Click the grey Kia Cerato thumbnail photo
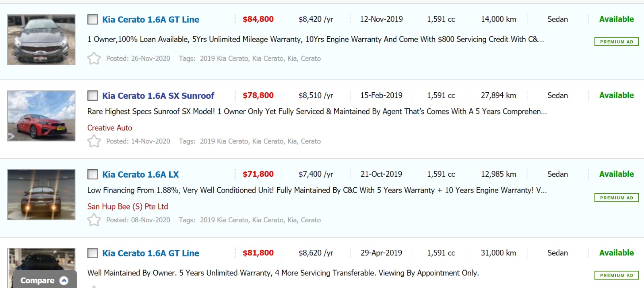Image resolution: width=644 pixels, height=288 pixels. click(x=41, y=40)
